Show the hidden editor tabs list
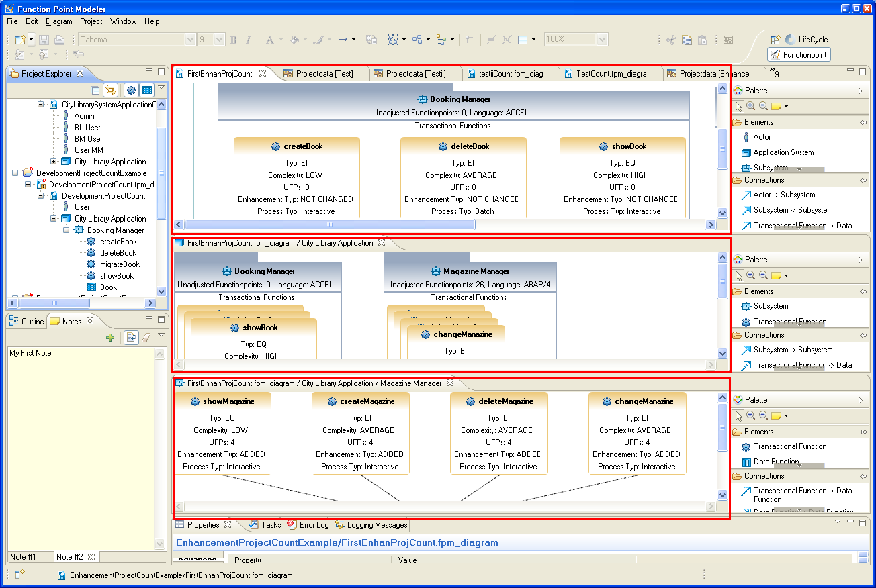 [774, 72]
